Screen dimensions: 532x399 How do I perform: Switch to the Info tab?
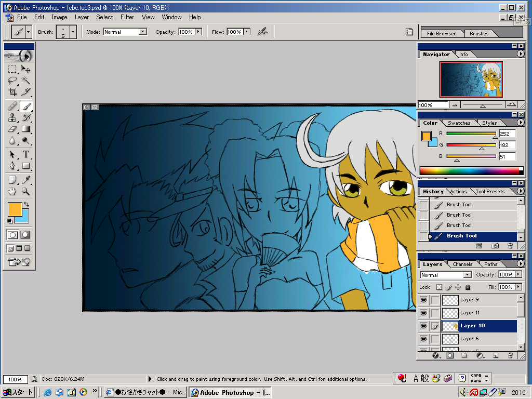463,54
